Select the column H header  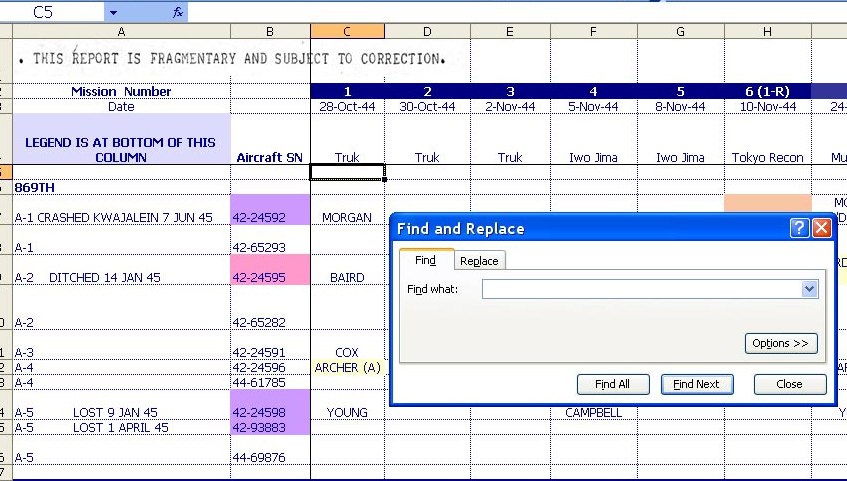coord(767,32)
